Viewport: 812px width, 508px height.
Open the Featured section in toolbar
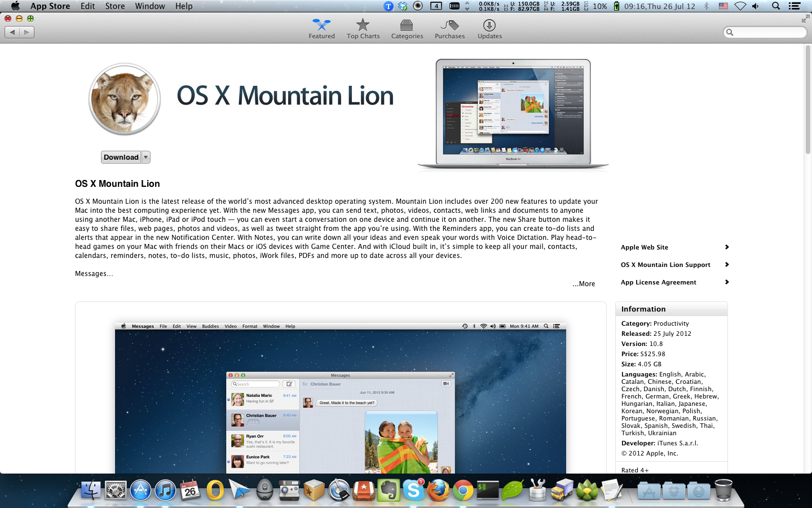(x=321, y=29)
